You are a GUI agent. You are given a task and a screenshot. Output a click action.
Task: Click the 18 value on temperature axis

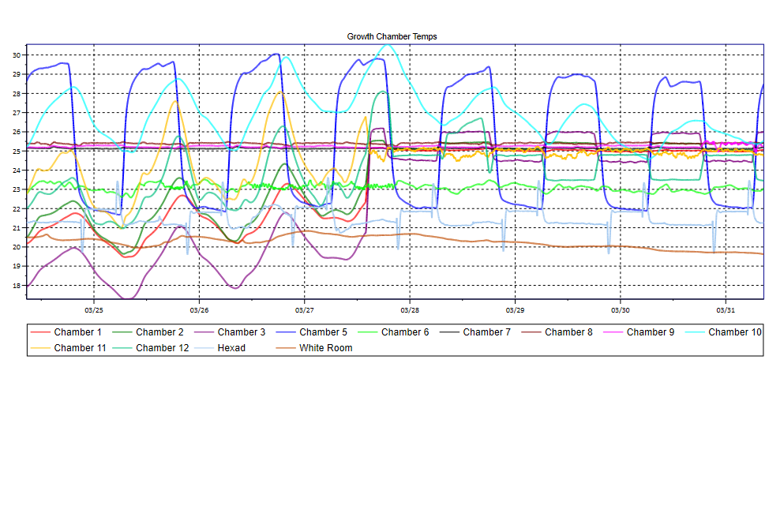point(17,286)
